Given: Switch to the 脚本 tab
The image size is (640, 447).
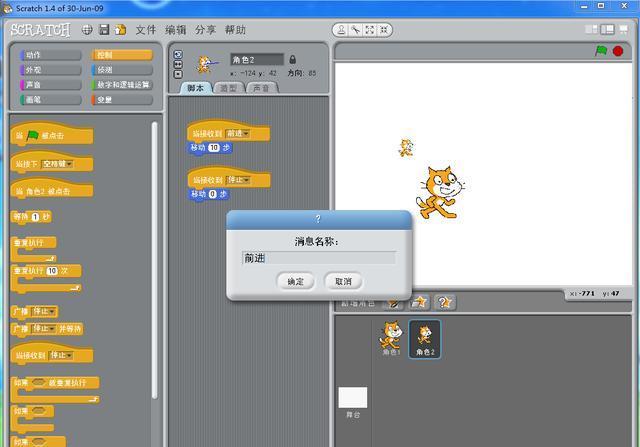Looking at the screenshot, I should pos(196,88).
